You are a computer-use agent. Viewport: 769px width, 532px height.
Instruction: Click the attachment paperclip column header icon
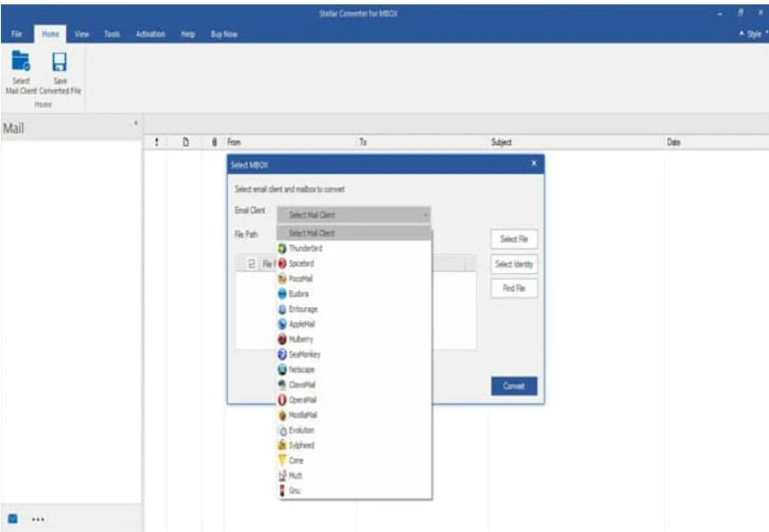click(214, 142)
